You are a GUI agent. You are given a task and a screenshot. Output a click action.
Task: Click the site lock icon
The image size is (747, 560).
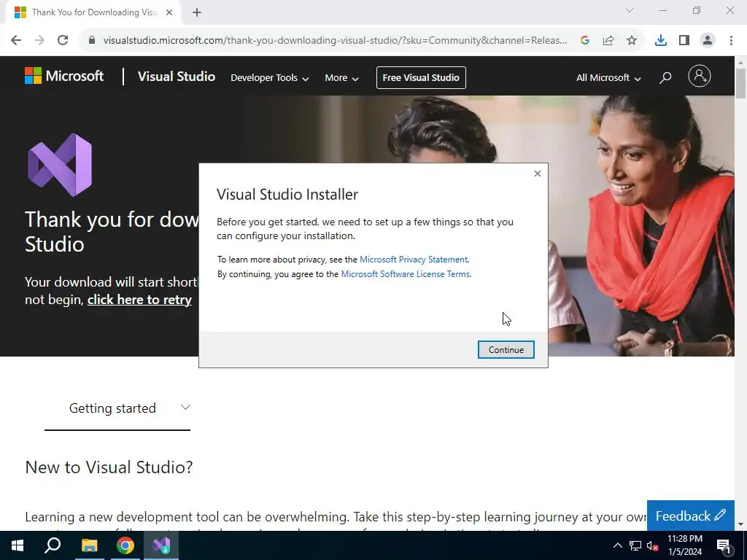click(x=92, y=41)
